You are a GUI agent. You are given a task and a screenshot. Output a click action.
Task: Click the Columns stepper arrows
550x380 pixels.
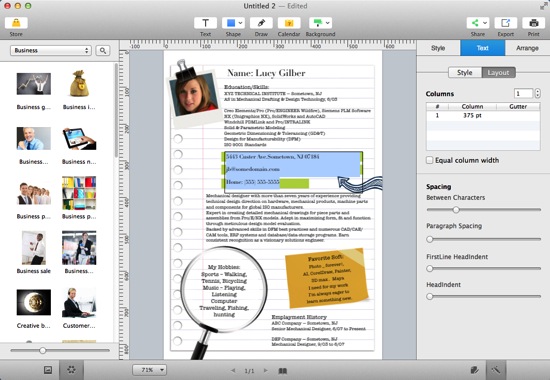click(x=538, y=93)
